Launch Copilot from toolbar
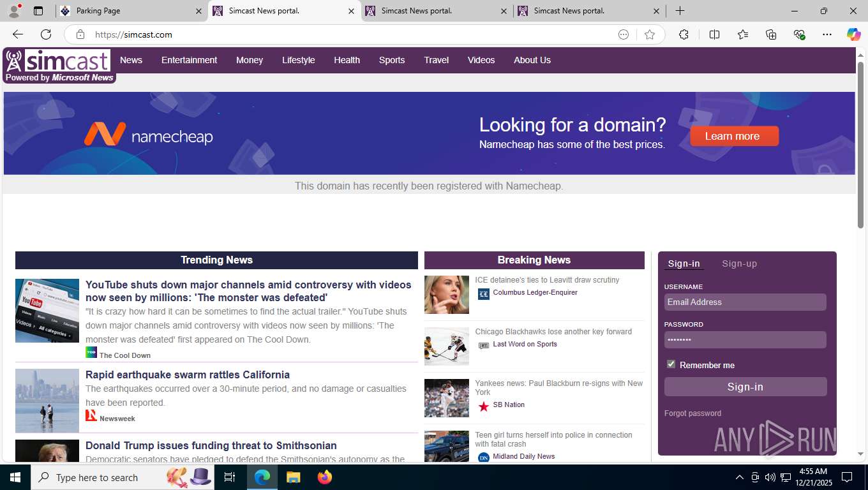This screenshot has width=868, height=490. (853, 34)
